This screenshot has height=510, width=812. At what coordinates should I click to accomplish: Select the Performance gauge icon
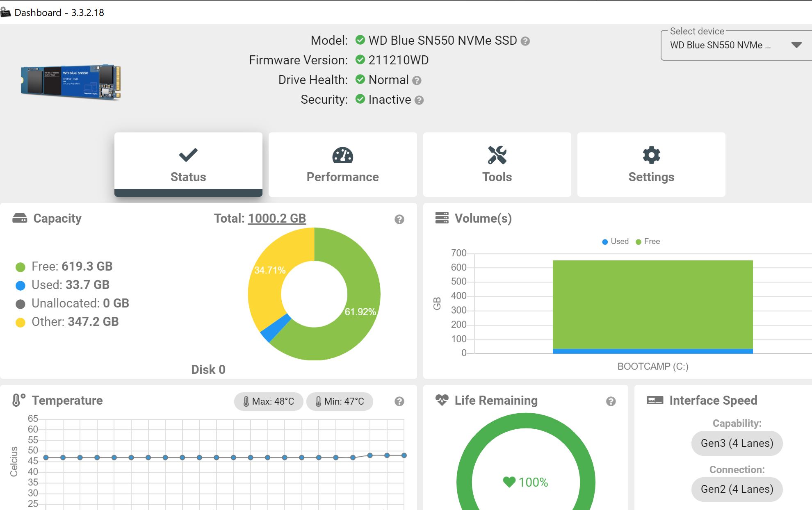click(x=342, y=155)
